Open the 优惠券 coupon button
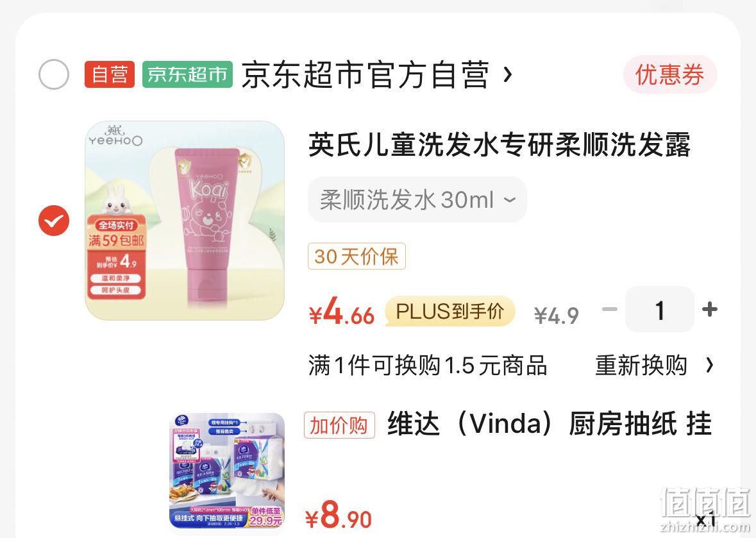756x538 pixels. point(669,75)
